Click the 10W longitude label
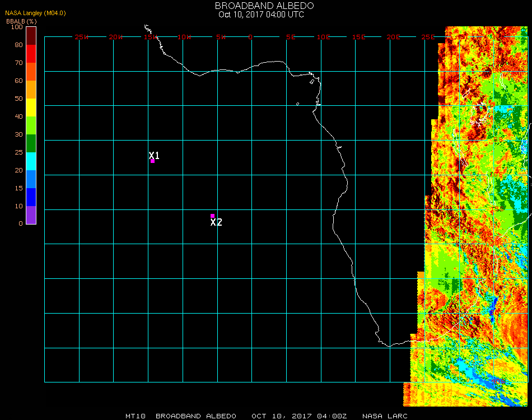Image resolution: width=532 pixels, height=420 pixels. (184, 37)
